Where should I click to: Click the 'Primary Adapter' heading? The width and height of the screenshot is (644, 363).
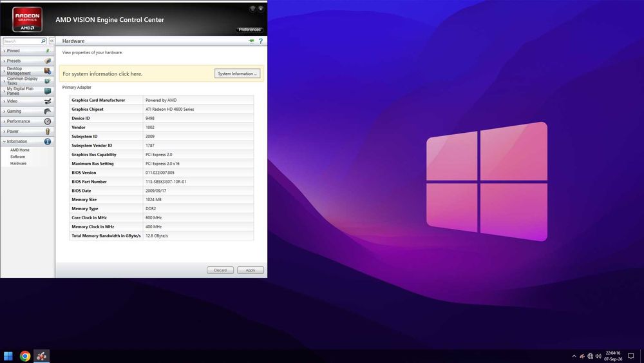[x=77, y=88]
